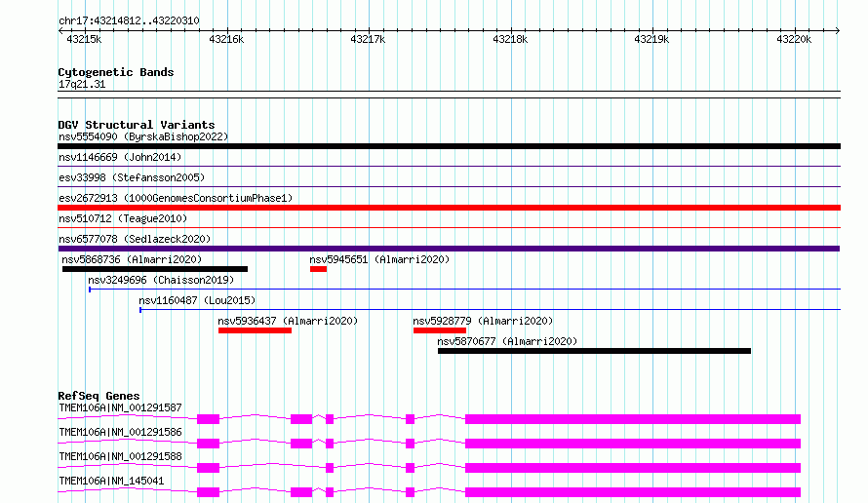Open the nsv5936437 (Almarri2020) label
Image resolution: width=868 pixels, height=503 pixels.
tap(288, 321)
